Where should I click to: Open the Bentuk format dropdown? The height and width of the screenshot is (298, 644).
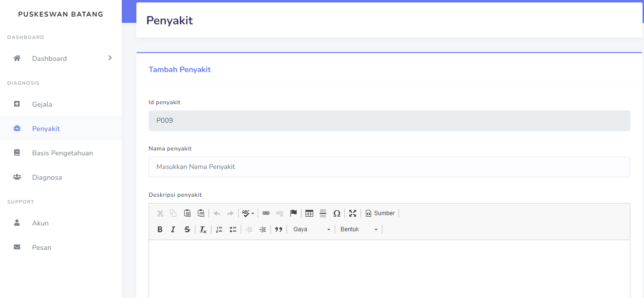359,229
